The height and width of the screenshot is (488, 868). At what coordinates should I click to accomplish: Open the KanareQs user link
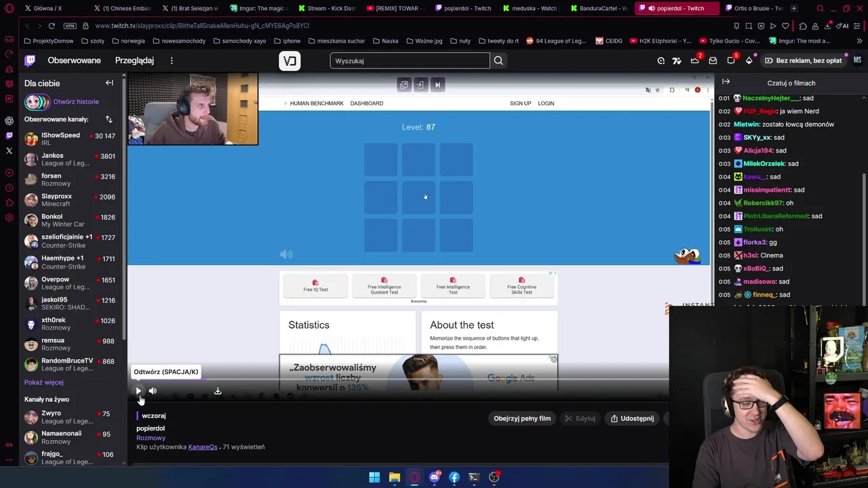coord(203,447)
